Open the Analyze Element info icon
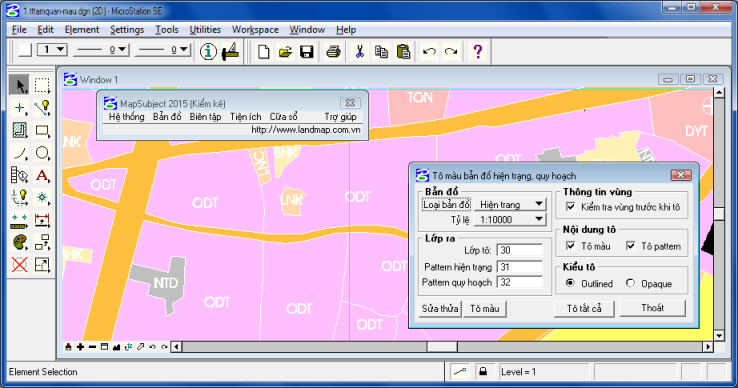Screen dimensions: 738x388 tap(208, 51)
